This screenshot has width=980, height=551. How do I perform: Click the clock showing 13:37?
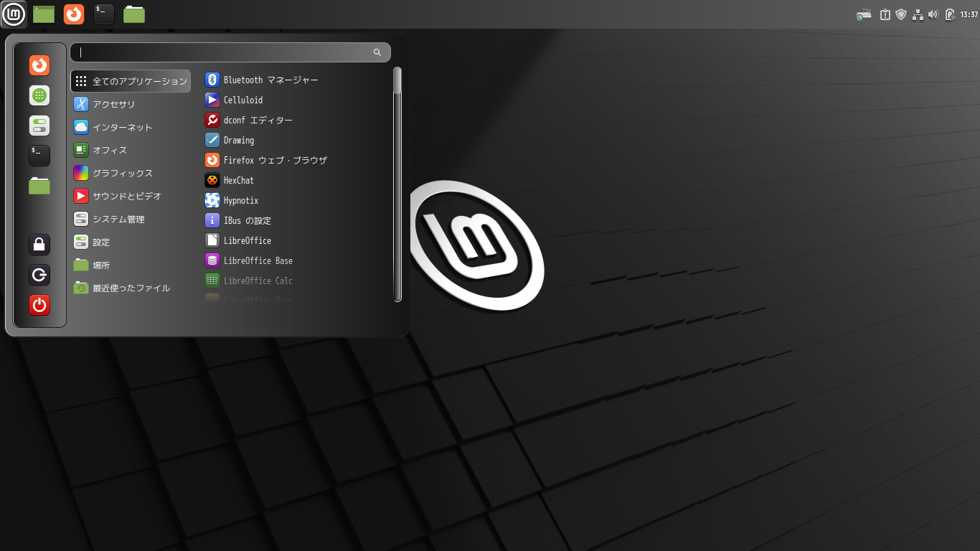click(969, 14)
